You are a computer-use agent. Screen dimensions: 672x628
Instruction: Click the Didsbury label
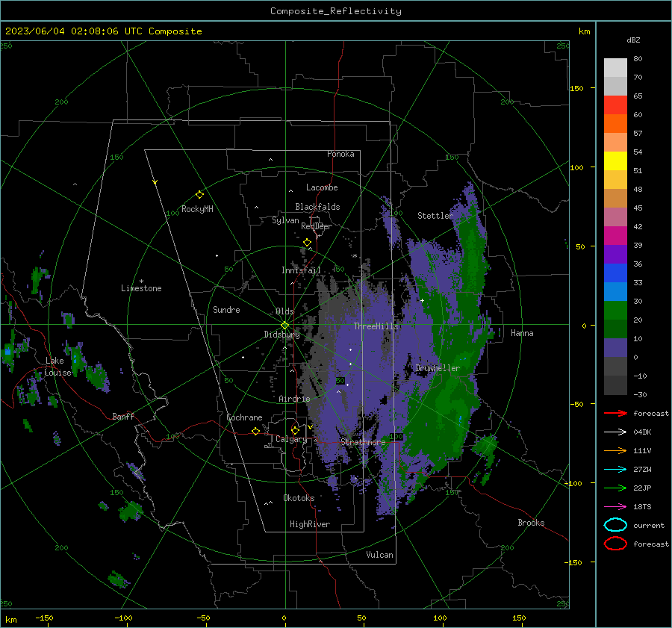pyautogui.click(x=281, y=335)
